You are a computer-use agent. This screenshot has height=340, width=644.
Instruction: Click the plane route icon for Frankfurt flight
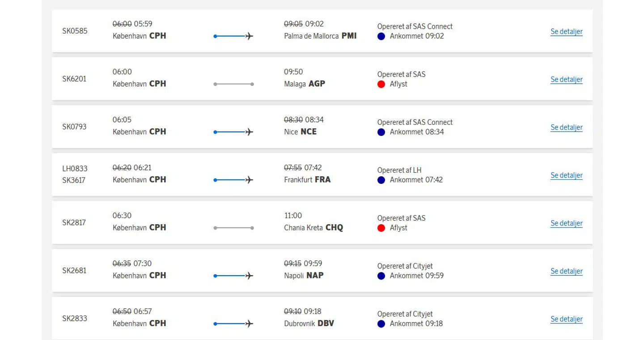tap(233, 180)
